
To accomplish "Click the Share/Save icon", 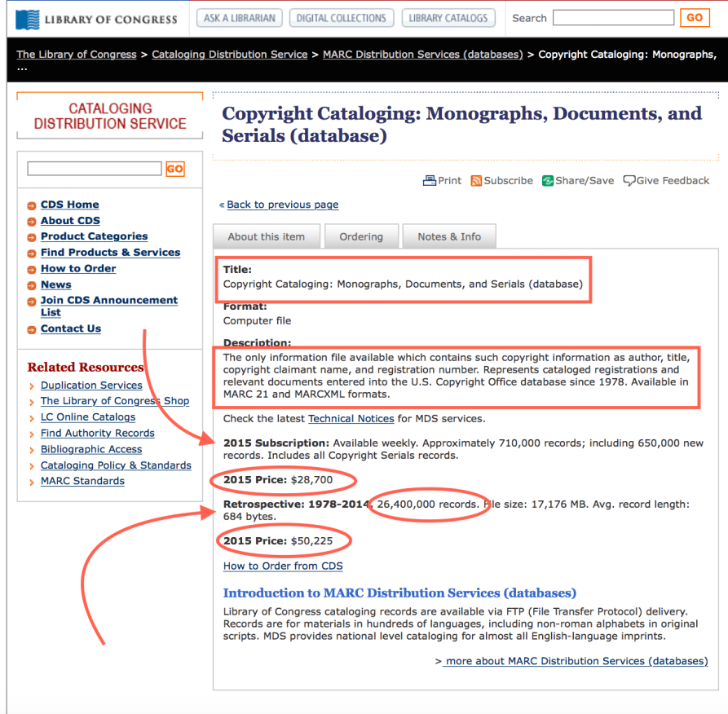I will [548, 181].
